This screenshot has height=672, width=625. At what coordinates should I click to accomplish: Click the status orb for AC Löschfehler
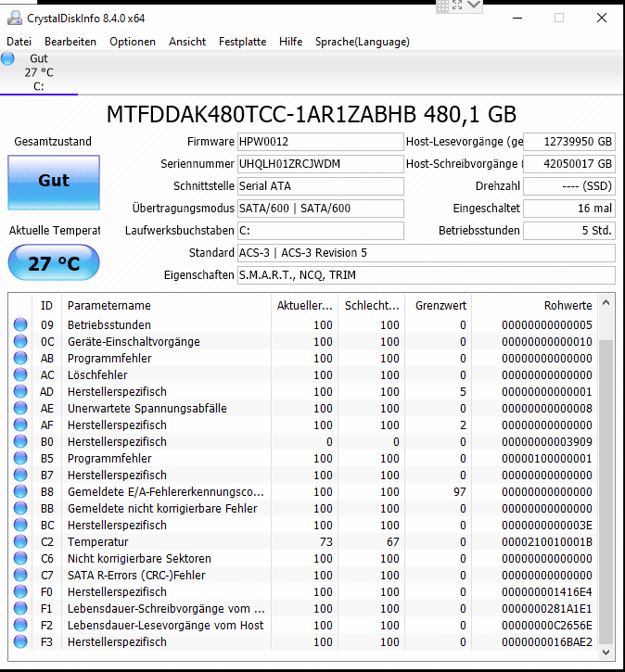tap(20, 374)
